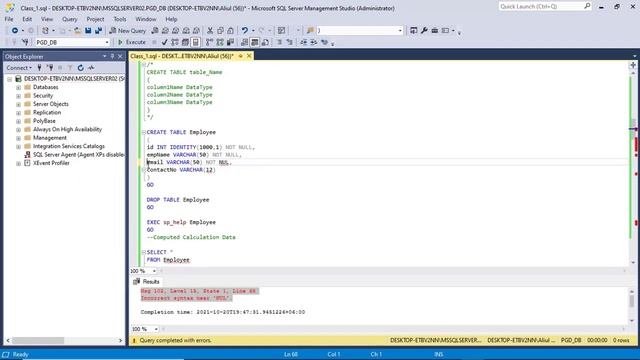Image resolution: width=640 pixels, height=360 pixels.
Task: Click Comment out selected lines icon
Action: pos(279,42)
